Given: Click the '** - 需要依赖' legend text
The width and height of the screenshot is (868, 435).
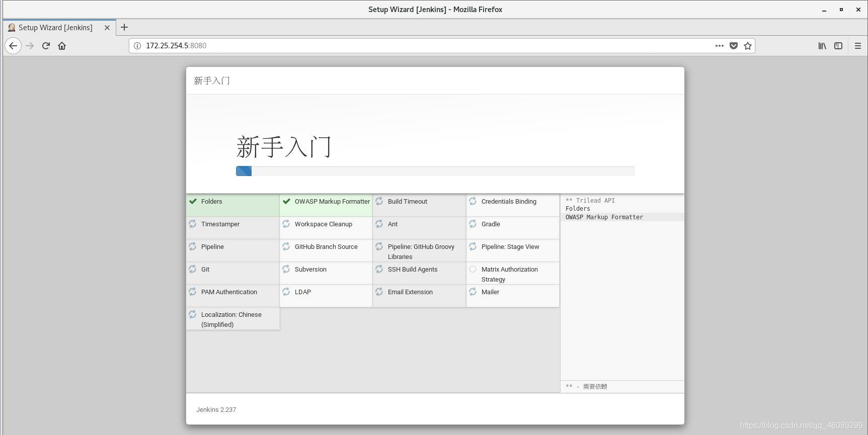Looking at the screenshot, I should point(586,387).
